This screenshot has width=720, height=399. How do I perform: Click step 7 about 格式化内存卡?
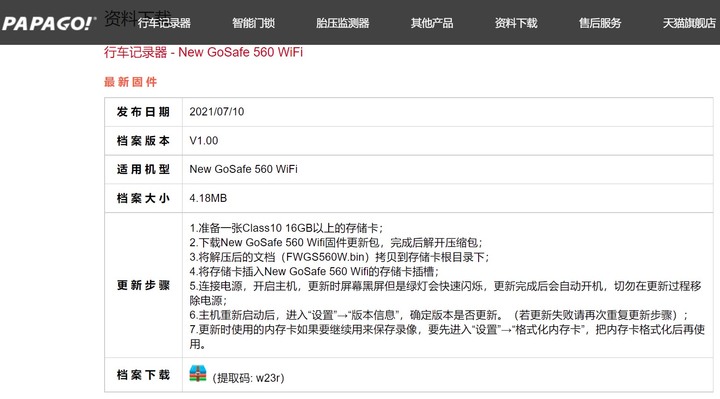pyautogui.click(x=447, y=336)
